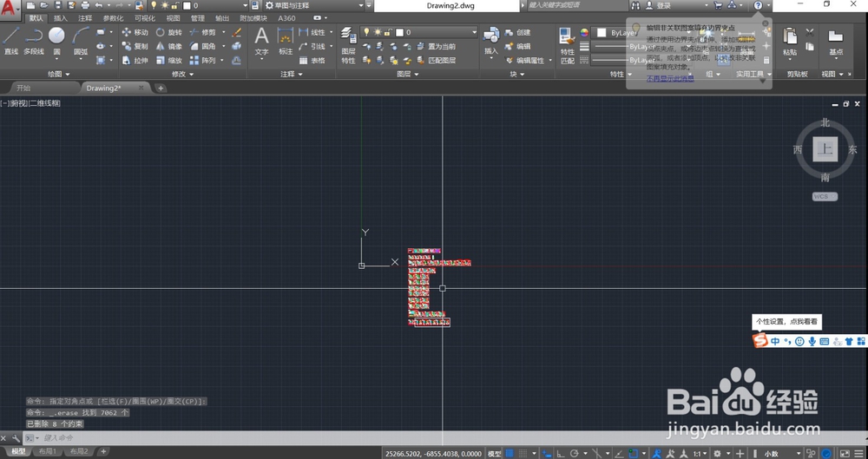Screen dimensions: 868x459
Task: Select the Line (直线) drawing tool
Action: 11,42
